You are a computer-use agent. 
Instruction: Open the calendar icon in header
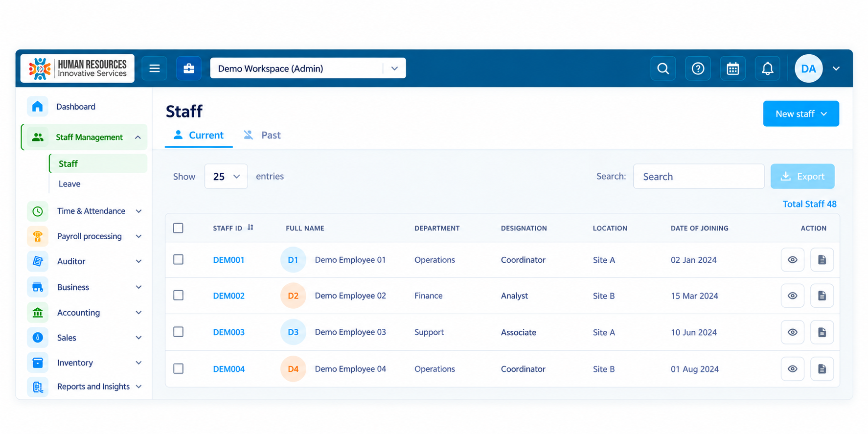pyautogui.click(x=732, y=69)
